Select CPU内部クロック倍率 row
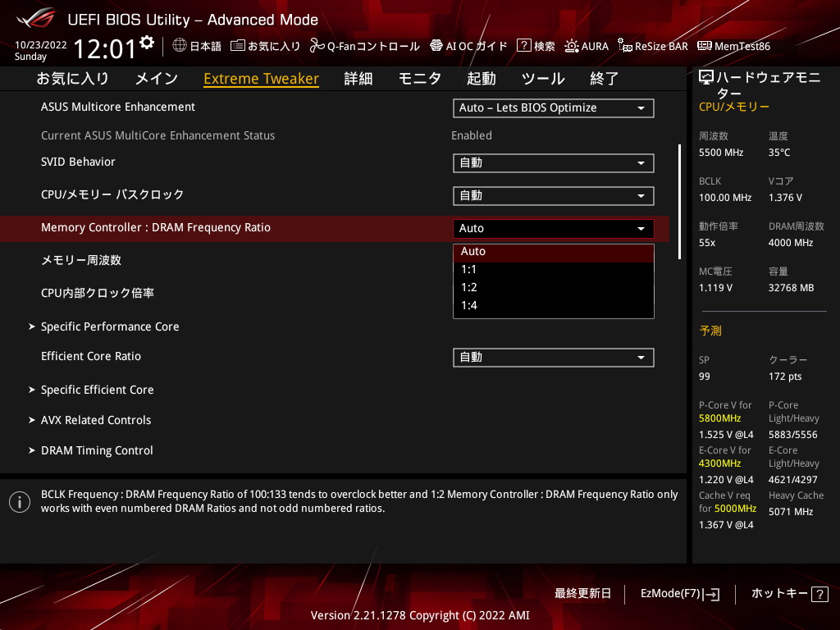This screenshot has height=630, width=840. (x=98, y=293)
